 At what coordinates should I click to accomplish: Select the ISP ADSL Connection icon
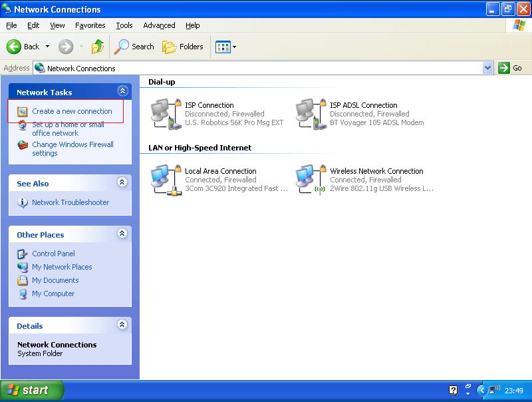pos(311,114)
